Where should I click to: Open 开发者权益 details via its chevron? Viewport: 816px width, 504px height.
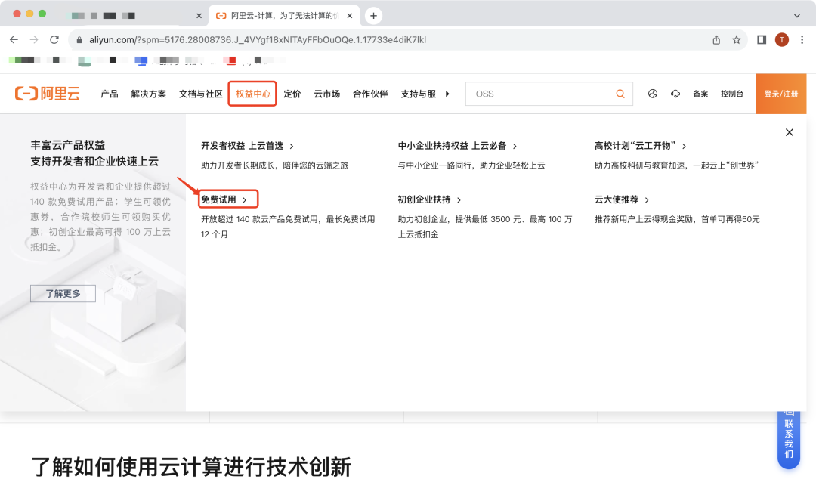(293, 145)
